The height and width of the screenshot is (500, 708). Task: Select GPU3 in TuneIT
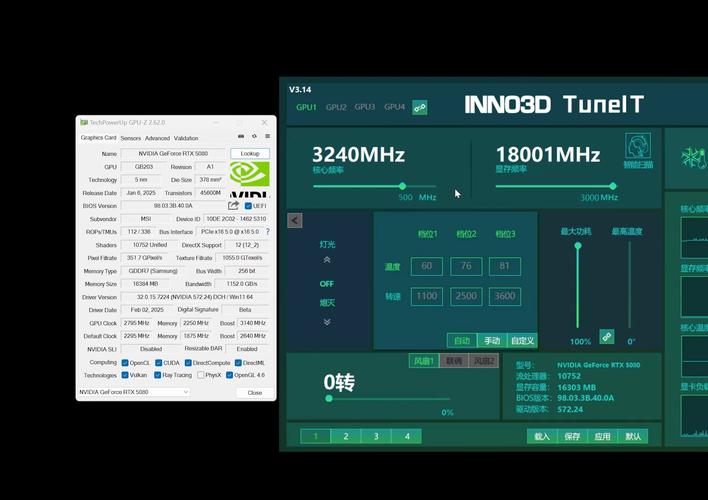click(365, 107)
